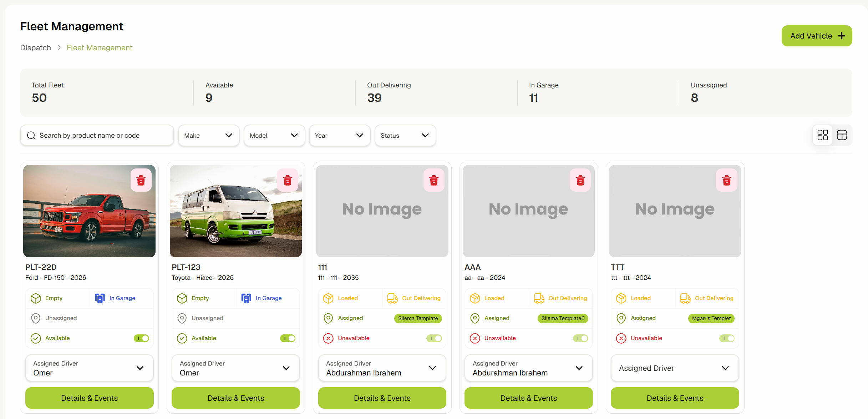The image size is (868, 419).
Task: Click the Out Delivering truck icon on AAA
Action: pyautogui.click(x=539, y=298)
